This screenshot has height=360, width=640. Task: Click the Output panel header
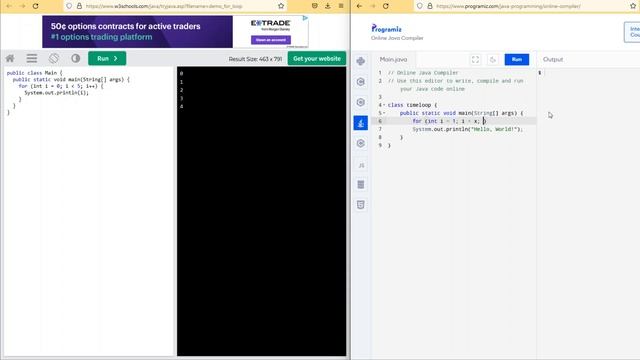(553, 59)
